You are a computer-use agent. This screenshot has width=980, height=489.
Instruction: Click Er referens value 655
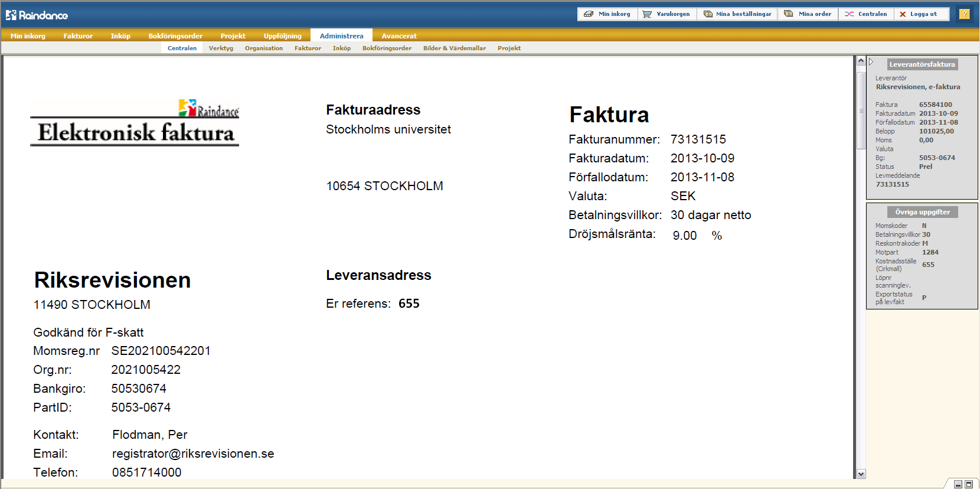click(x=409, y=304)
